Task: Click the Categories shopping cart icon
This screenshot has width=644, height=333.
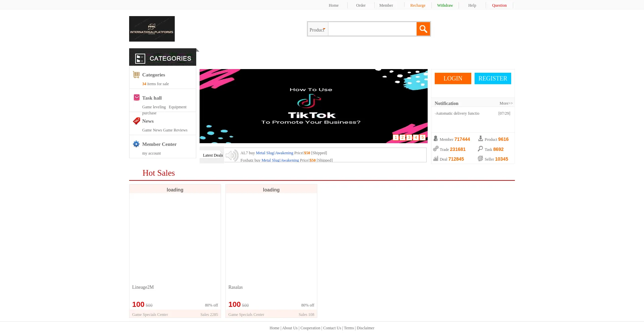Action: point(136,74)
